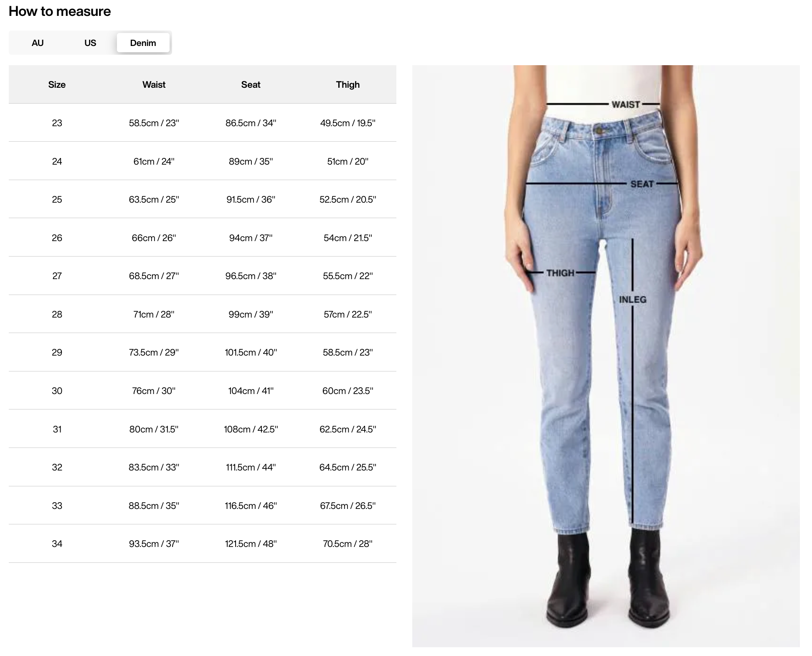
Task: Select the size 27 row label
Action: point(57,276)
